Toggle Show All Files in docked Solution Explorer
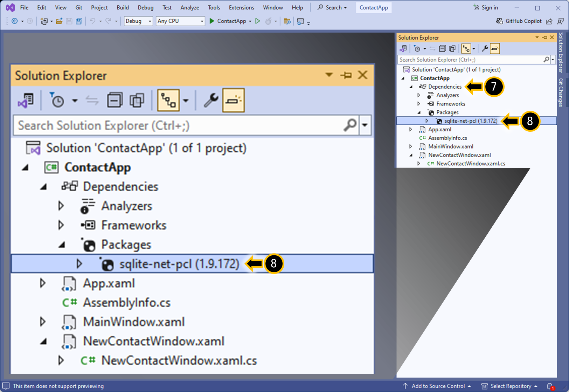The image size is (569, 392). point(452,49)
